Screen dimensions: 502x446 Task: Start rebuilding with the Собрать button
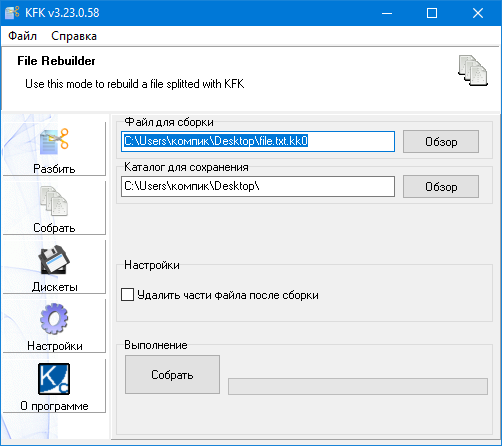pyautogui.click(x=172, y=375)
